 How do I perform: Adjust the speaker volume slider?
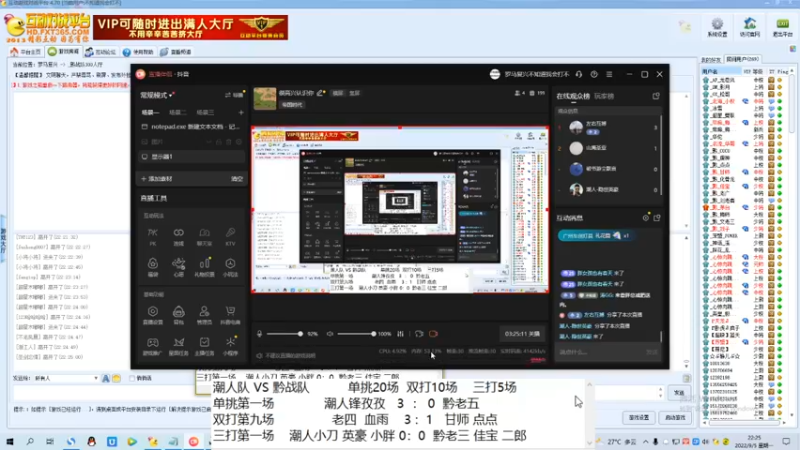357,334
